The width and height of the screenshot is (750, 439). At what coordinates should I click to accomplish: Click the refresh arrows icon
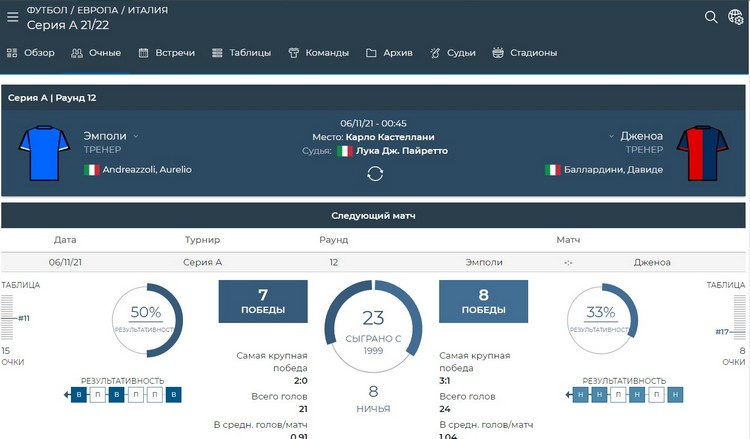tap(375, 174)
